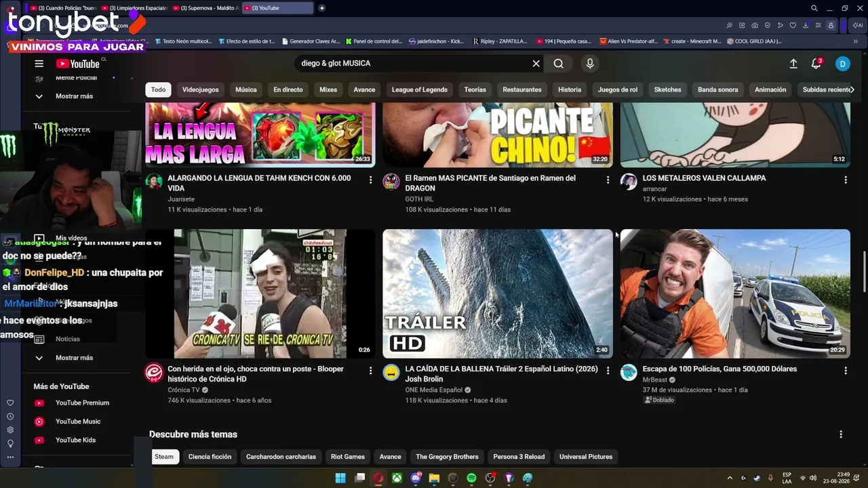Open the YouTube notifications bell
The height and width of the screenshot is (488, 868).
(816, 64)
